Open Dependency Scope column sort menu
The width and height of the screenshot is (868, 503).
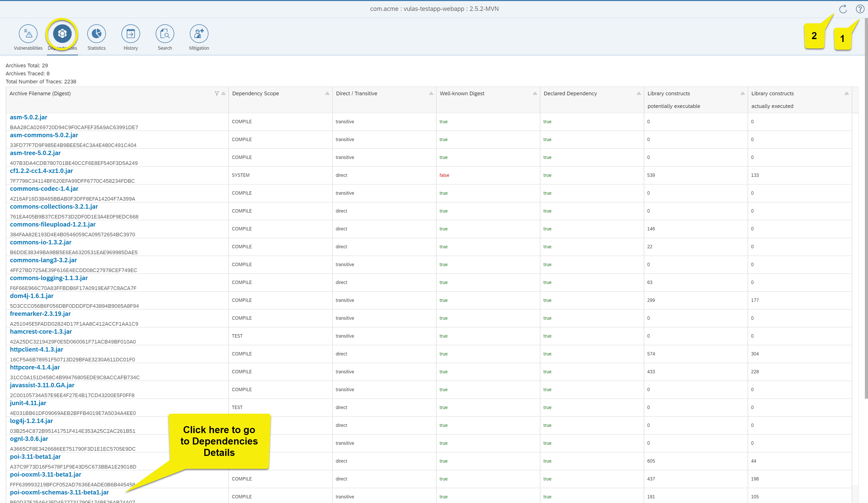click(327, 93)
